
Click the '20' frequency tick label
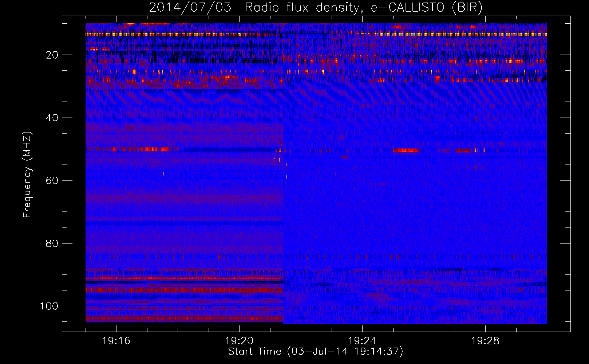(52, 55)
